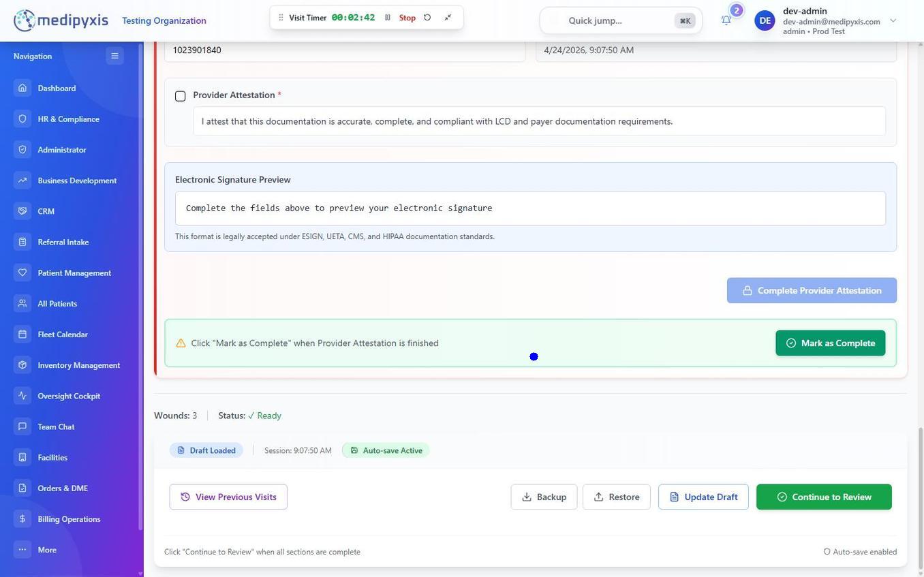This screenshot has width=924, height=577.
Task: Click the Auto-save enabled indicator
Action: [x=860, y=552]
